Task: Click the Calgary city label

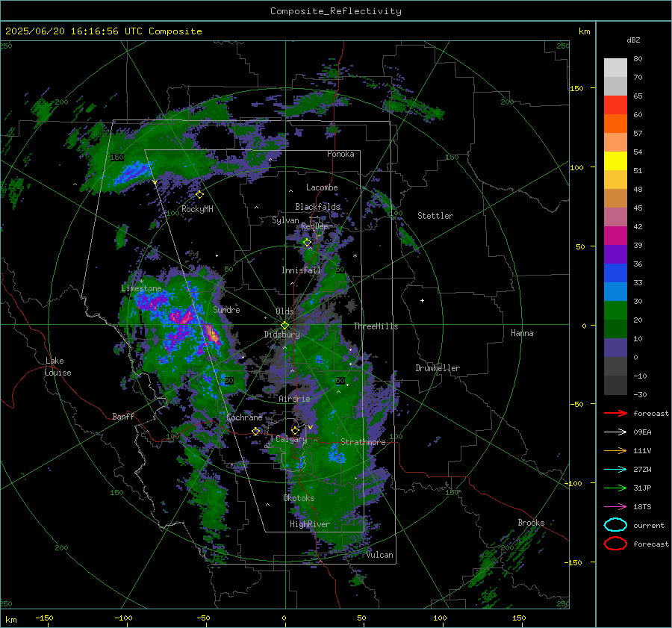Action: pos(291,439)
